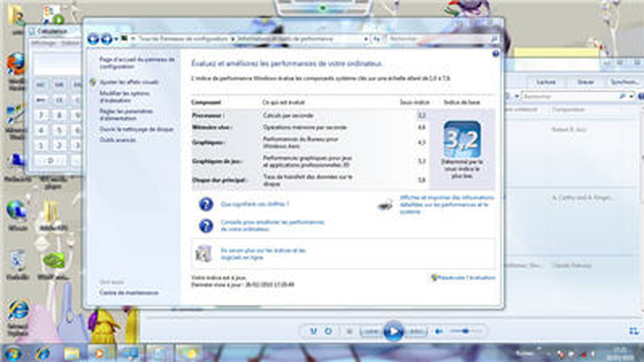The image size is (644, 362).
Task: Click the 3,2 base score badge
Action: (462, 139)
